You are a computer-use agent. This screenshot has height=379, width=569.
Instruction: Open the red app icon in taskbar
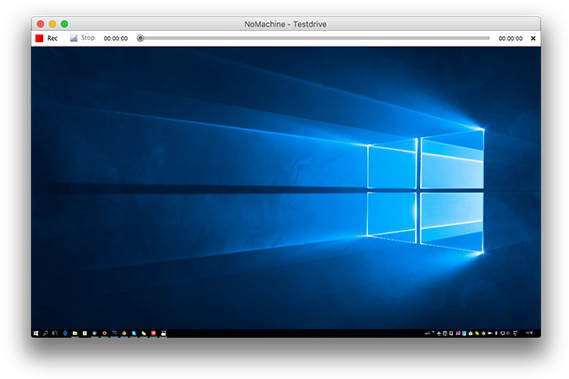[x=153, y=333]
